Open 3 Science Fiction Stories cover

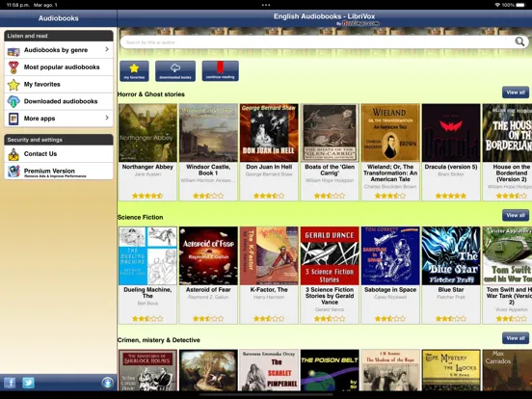(330, 255)
